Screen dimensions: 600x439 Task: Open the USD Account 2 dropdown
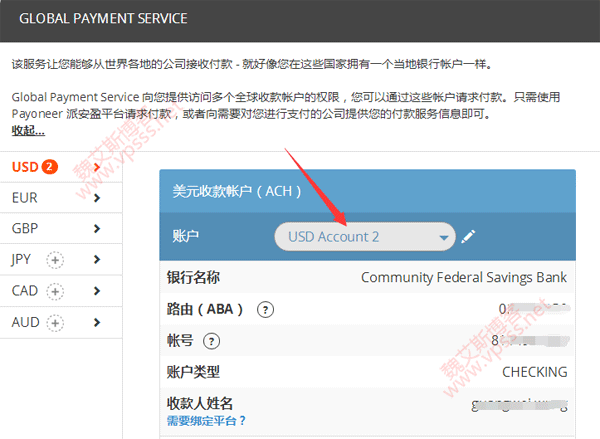(x=364, y=237)
